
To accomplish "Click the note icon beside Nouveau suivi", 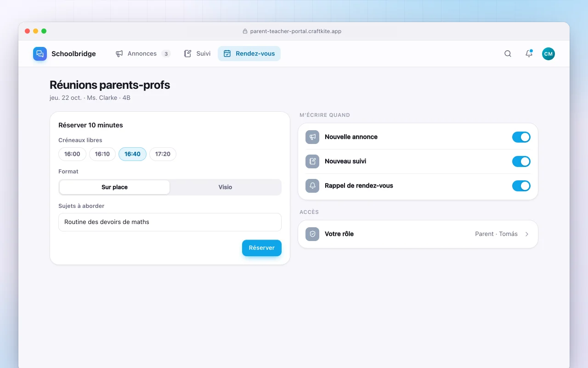I will point(312,161).
